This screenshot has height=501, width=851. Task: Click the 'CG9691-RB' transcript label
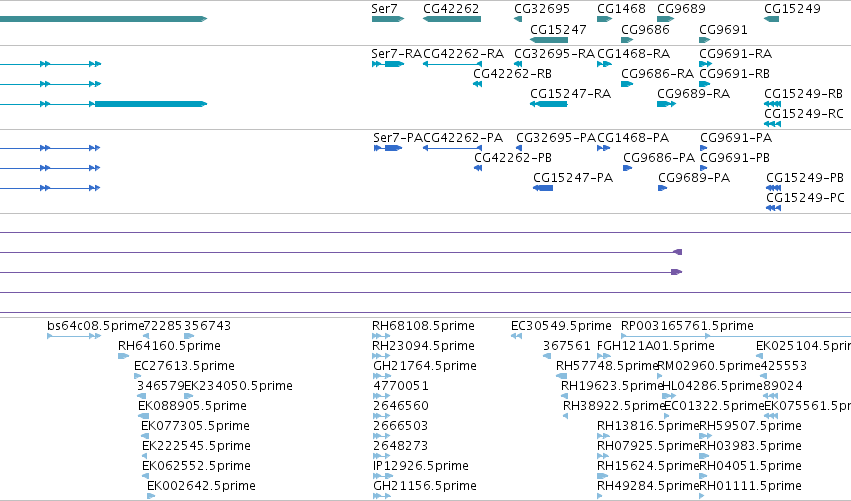click(x=734, y=74)
